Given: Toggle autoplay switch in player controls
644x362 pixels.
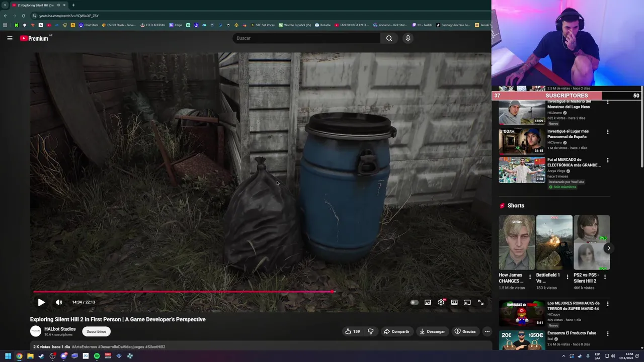Looking at the screenshot, I should 414,302.
